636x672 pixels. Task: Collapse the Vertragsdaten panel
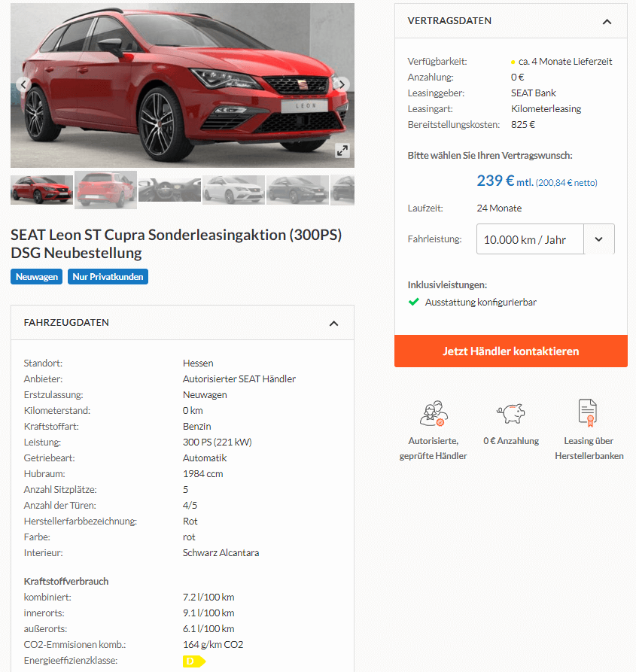(607, 21)
